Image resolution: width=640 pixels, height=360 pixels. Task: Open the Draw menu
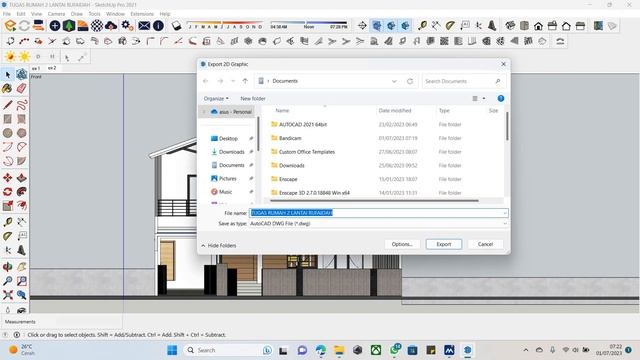(x=76, y=14)
